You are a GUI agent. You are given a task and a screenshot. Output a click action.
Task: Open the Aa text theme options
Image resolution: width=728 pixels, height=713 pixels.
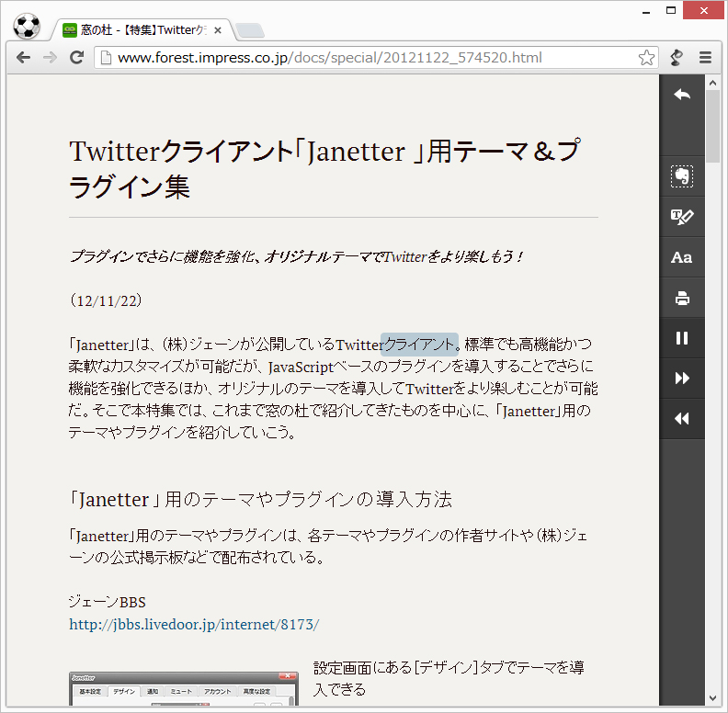(x=681, y=257)
